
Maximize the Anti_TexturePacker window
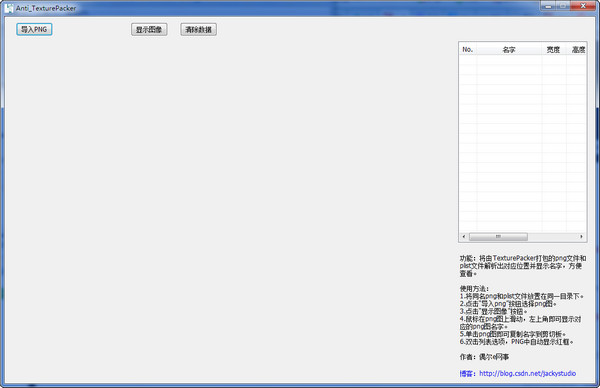563,6
